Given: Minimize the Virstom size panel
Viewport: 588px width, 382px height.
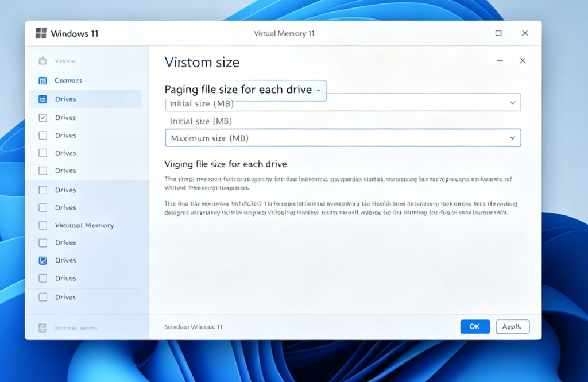Looking at the screenshot, I should point(500,61).
